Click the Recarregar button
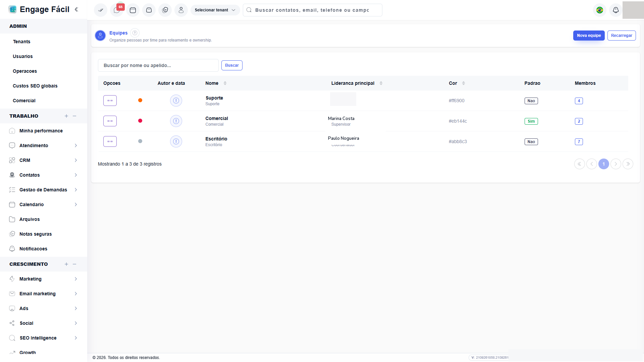The height and width of the screenshot is (362, 644). pos(622,36)
